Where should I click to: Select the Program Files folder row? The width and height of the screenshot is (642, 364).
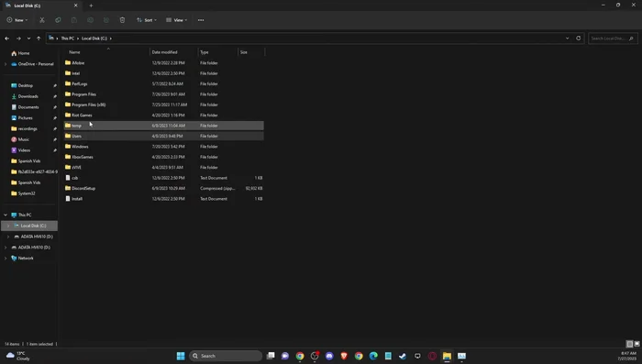[164, 94]
